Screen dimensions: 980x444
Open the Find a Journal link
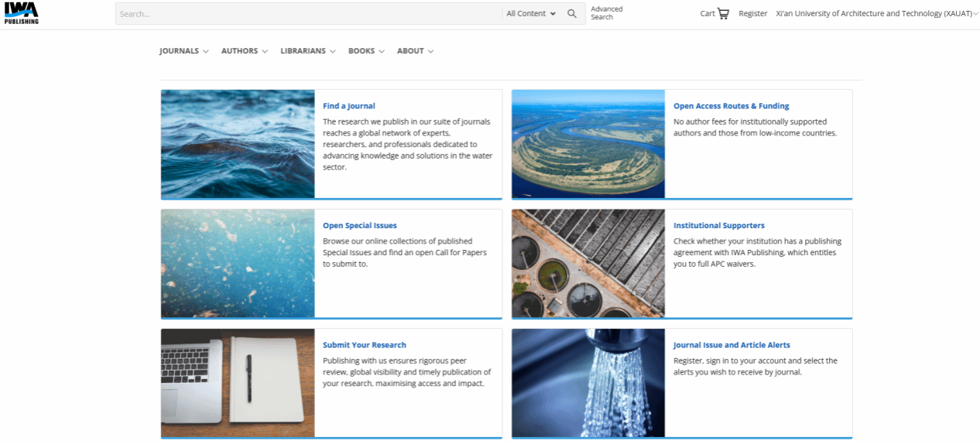[x=348, y=106]
